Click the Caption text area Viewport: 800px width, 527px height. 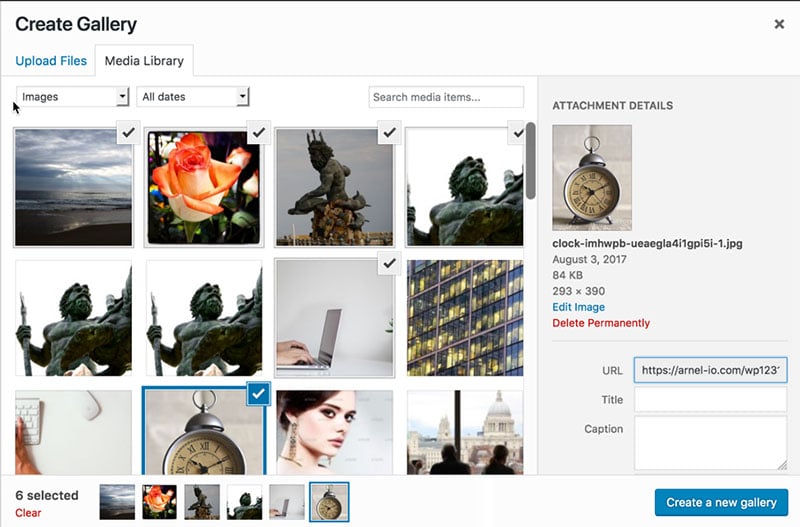[x=710, y=443]
